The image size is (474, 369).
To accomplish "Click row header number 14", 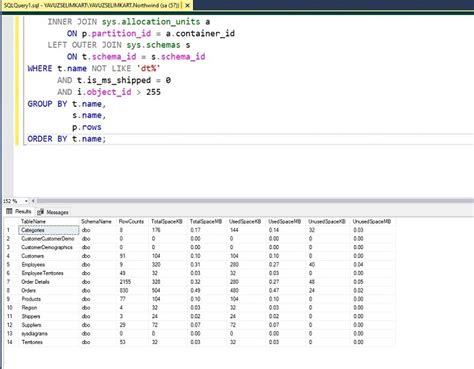I will [11, 342].
